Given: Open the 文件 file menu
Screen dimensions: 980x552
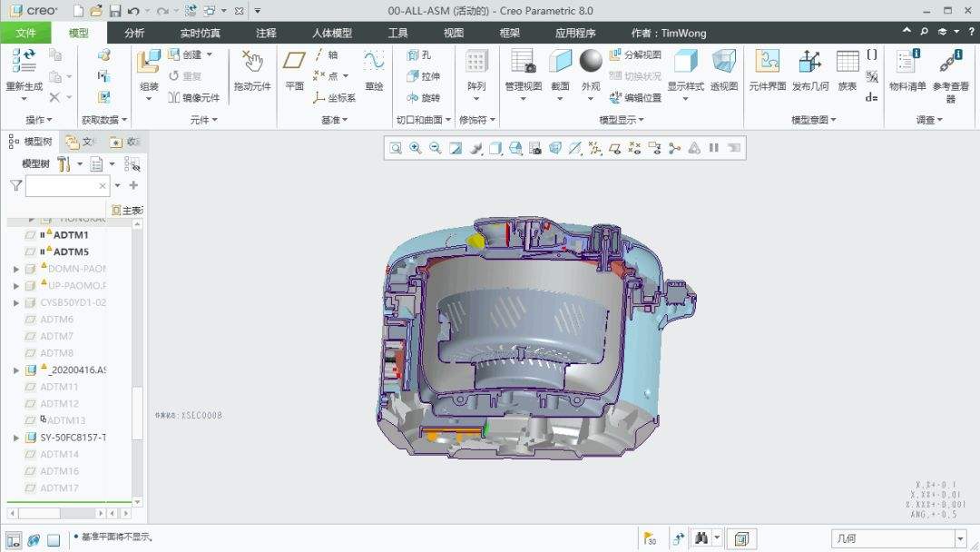Looking at the screenshot, I should point(25,33).
